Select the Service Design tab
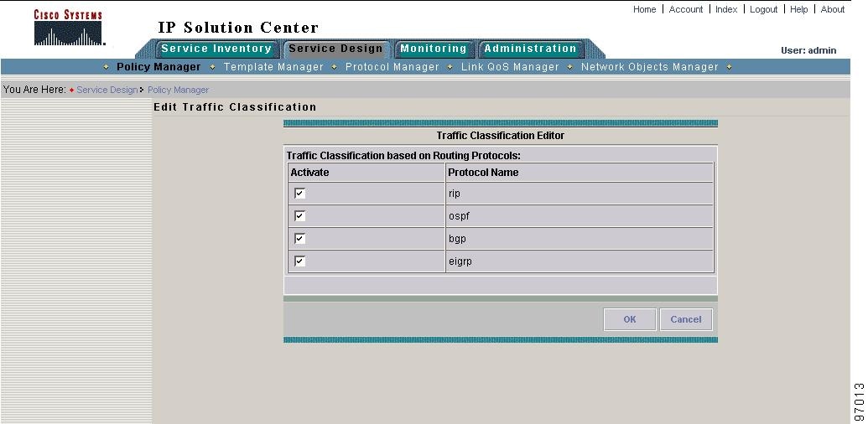Viewport: 868px width, 424px height. pos(336,49)
